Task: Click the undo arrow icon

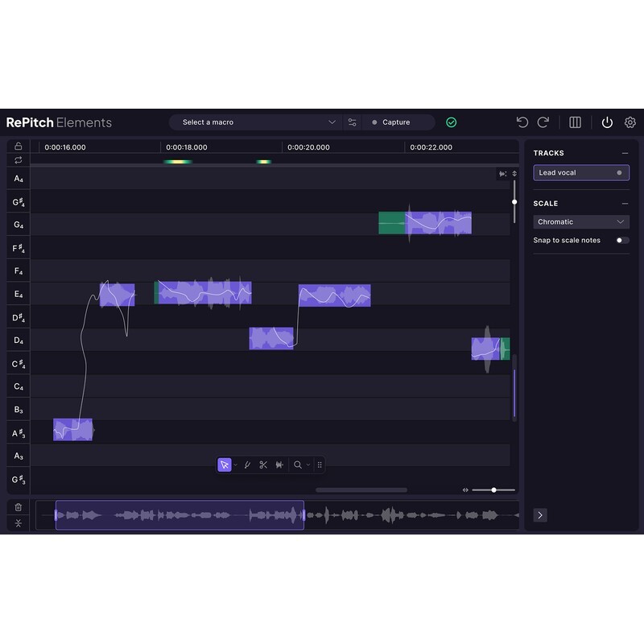Action: click(x=522, y=122)
